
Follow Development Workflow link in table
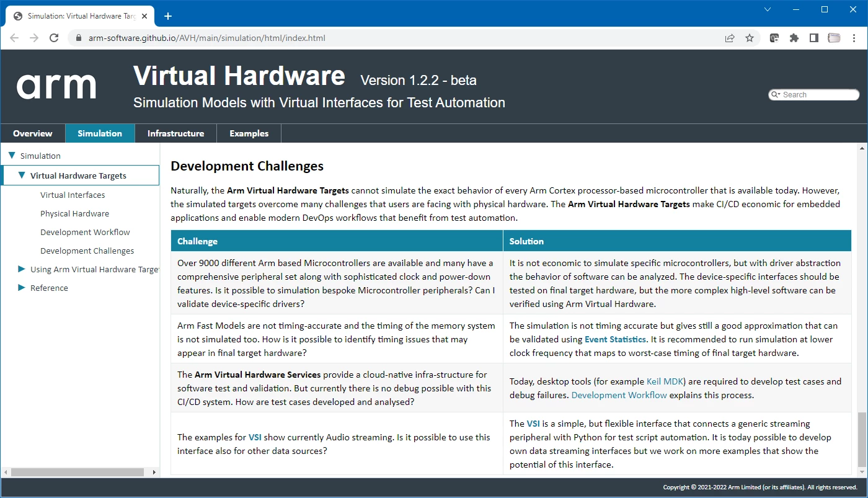619,395
